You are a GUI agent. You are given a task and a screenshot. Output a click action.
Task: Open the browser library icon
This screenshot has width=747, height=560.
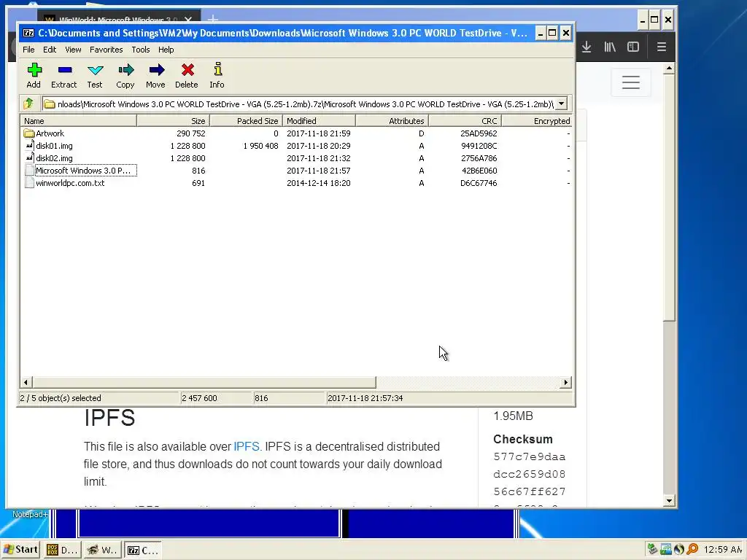click(x=610, y=47)
